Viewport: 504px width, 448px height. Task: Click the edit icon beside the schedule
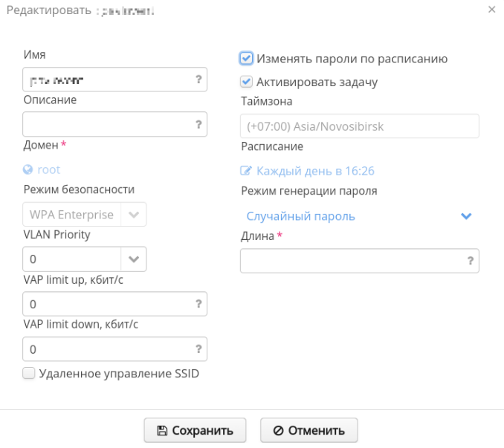(x=247, y=171)
